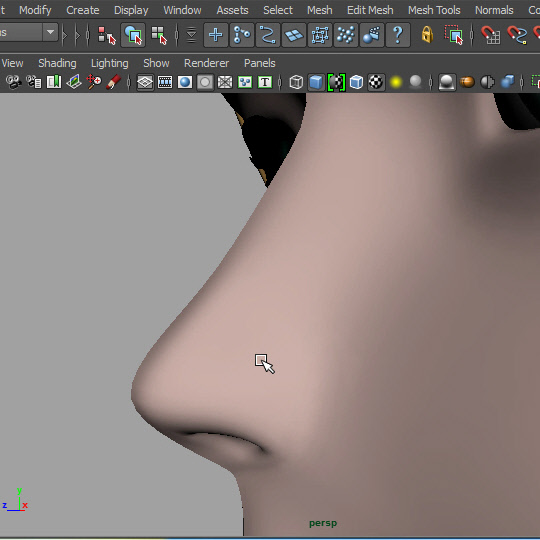Enable snap to grids magnet icon
The image size is (540, 540).
coord(490,35)
